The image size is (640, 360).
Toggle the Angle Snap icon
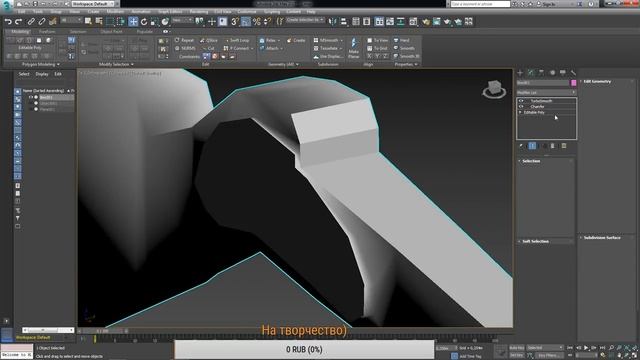tap(246, 22)
